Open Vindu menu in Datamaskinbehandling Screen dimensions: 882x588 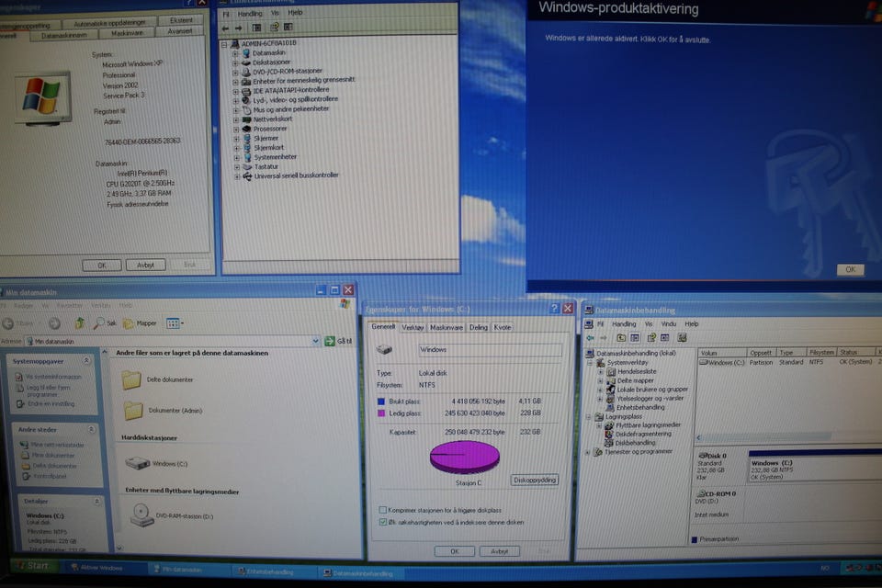click(668, 324)
